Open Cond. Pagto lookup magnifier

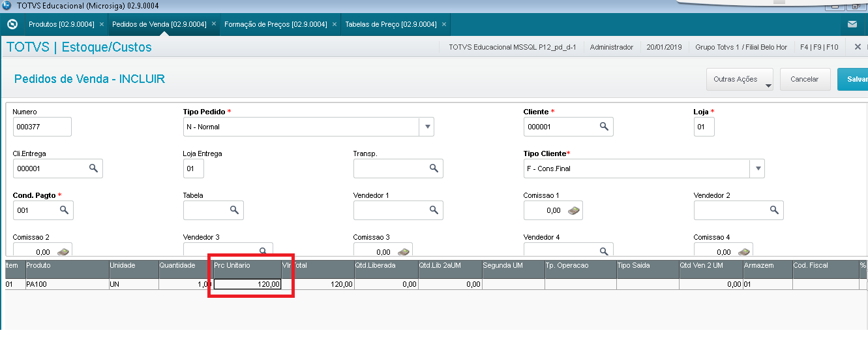[64, 210]
